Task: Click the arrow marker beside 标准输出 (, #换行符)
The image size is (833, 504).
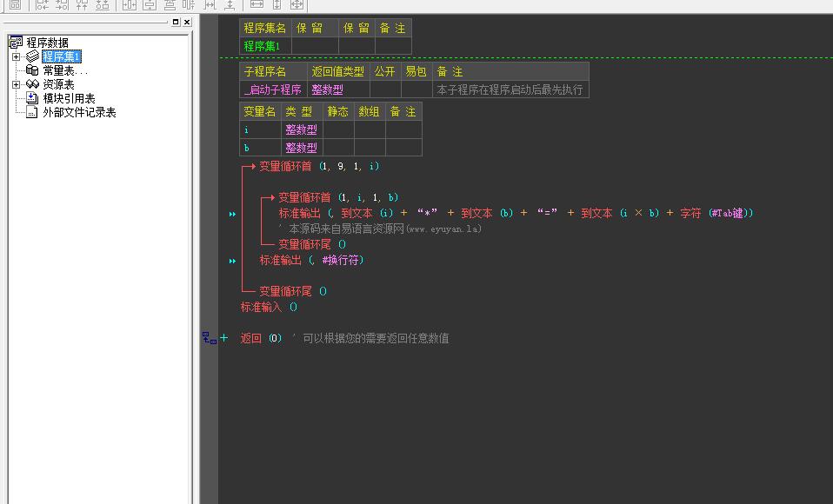Action: coord(232,261)
